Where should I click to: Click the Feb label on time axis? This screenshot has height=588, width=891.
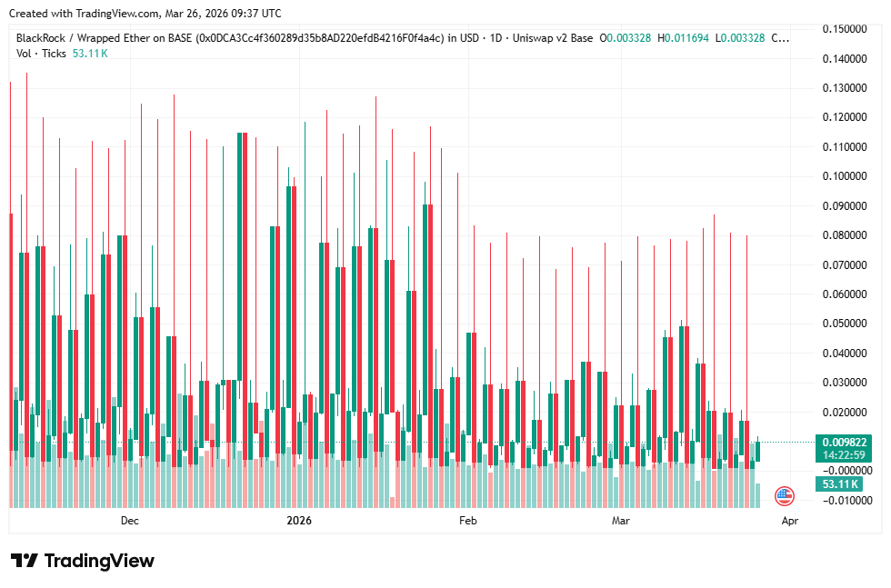click(467, 521)
